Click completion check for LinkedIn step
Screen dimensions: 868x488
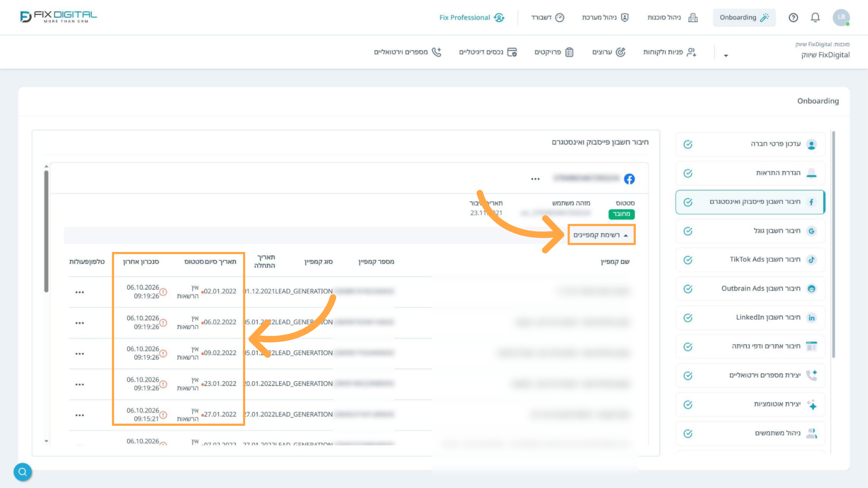coord(688,318)
